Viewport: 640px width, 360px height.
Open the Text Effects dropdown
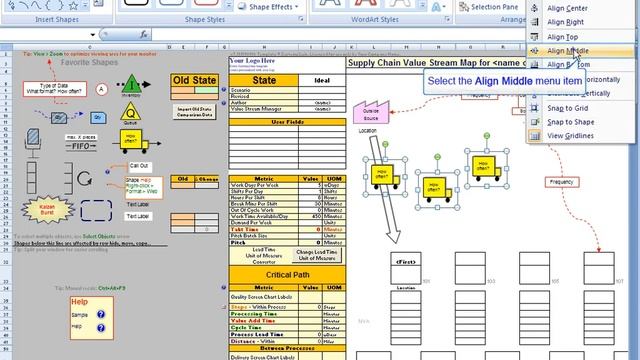click(x=439, y=7)
